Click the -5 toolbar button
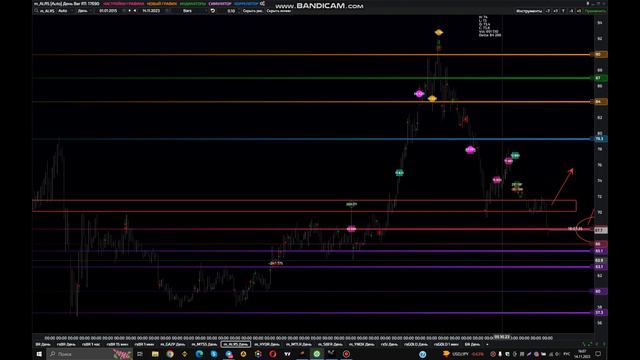Image resolution: width=640 pixels, height=360 pixels. click(x=571, y=11)
